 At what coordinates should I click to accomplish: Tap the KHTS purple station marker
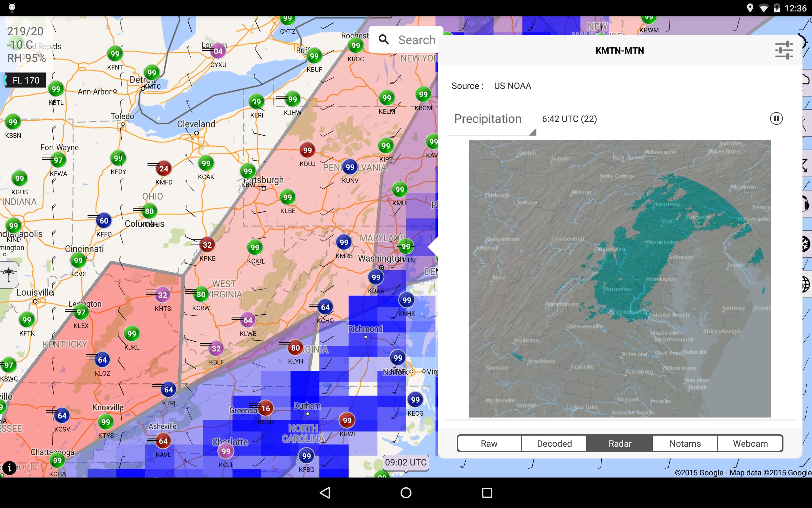tap(162, 295)
